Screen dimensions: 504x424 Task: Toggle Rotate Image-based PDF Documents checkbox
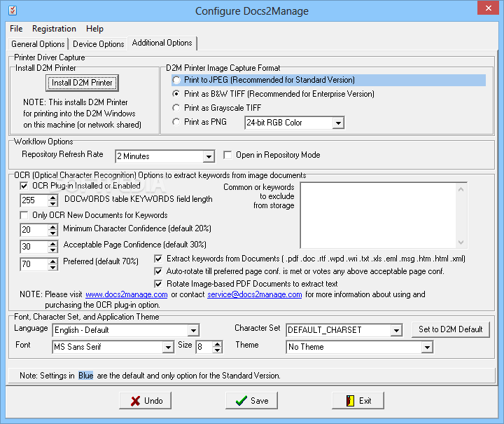click(x=158, y=284)
